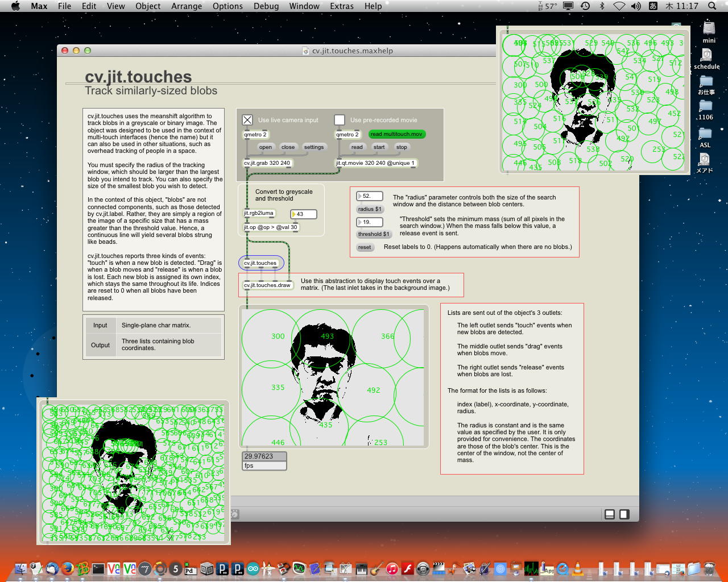The image size is (728, 582).
Task: Click the Bluetooth status icon
Action: tap(602, 6)
